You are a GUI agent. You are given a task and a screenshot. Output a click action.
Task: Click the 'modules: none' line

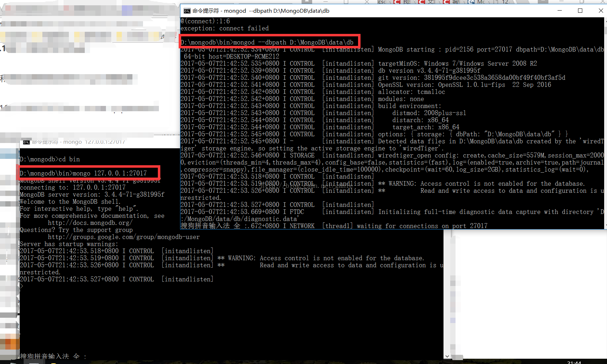click(x=302, y=99)
